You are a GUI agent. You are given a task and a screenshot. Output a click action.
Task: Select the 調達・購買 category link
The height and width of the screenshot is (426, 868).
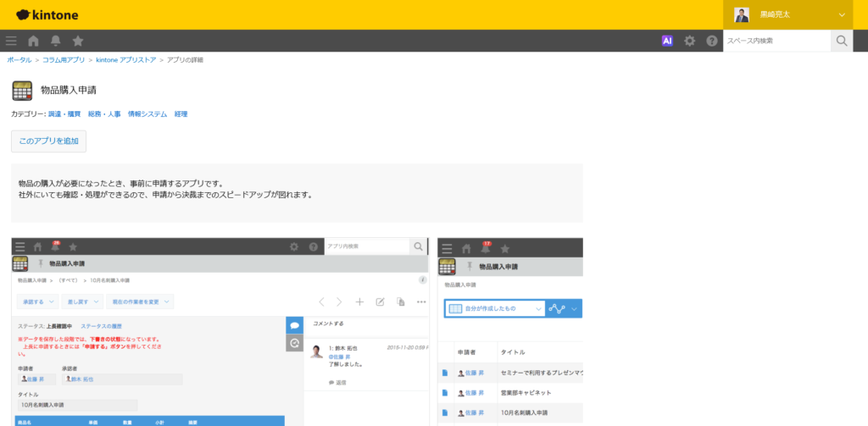coord(64,114)
